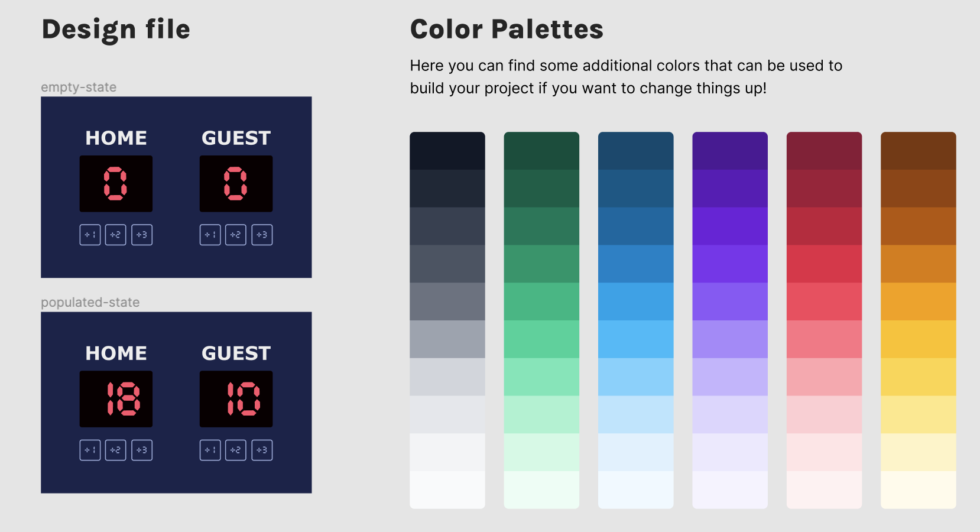Screen dimensions: 980x532
Task: Select HOME score display showing 0
Action: pos(116,184)
